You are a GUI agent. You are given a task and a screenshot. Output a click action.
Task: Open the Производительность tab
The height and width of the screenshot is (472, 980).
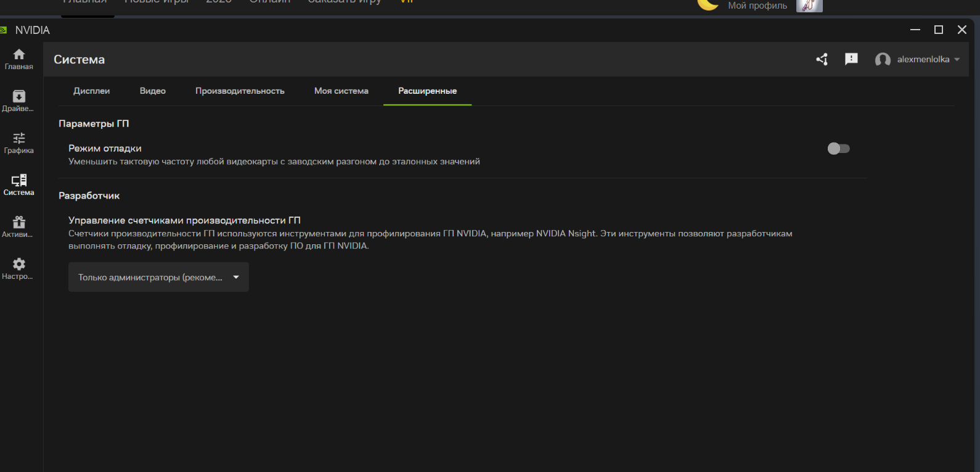pos(240,91)
